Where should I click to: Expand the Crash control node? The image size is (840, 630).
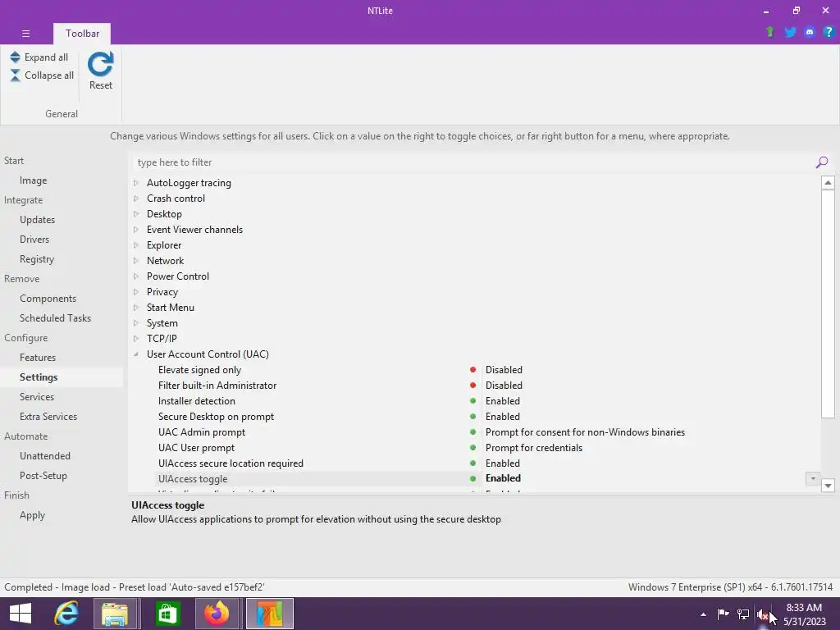(136, 199)
